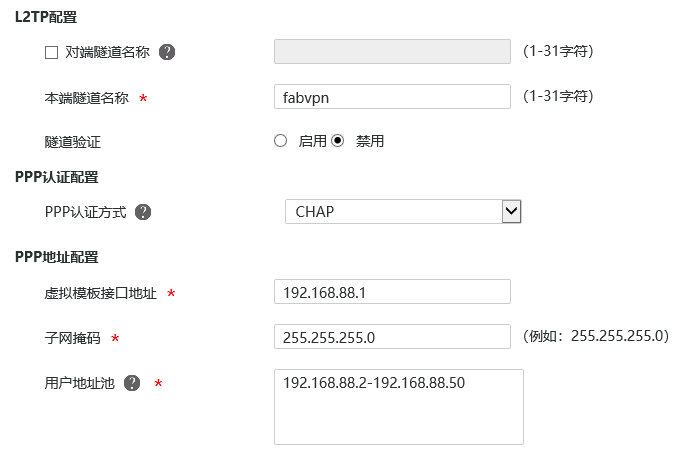This screenshot has height=455, width=686.
Task: Select 禁用 radio for 隧道验证
Action: tap(338, 141)
